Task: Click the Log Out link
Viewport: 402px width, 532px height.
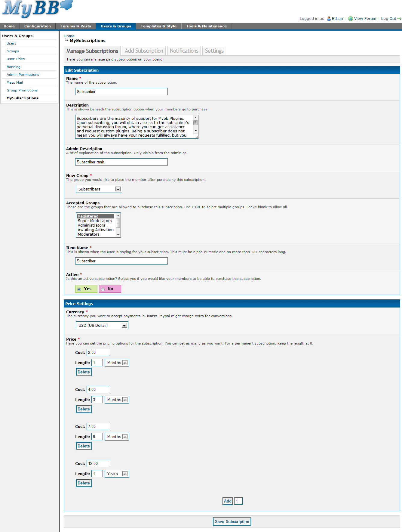Action: [389, 19]
